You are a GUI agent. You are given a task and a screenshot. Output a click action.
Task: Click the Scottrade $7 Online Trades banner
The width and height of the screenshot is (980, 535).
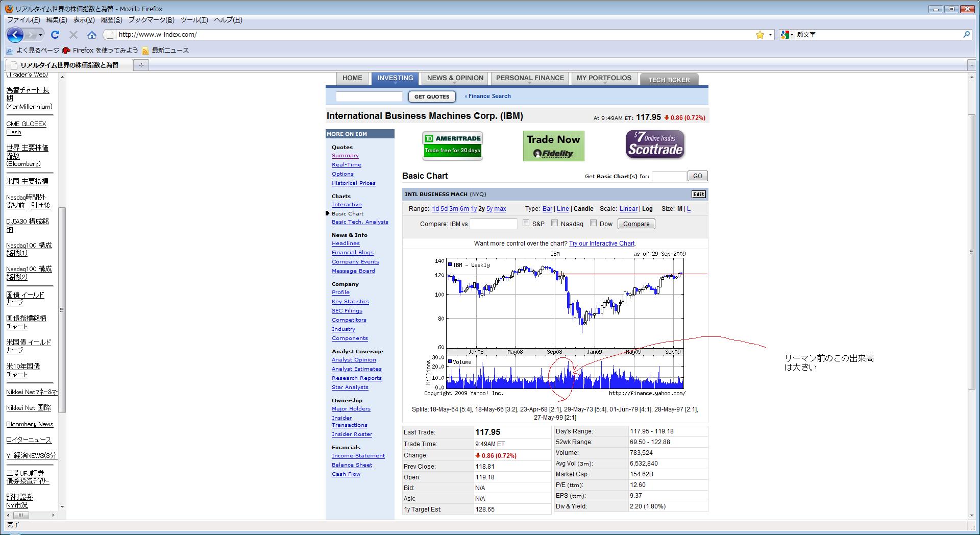coord(655,144)
